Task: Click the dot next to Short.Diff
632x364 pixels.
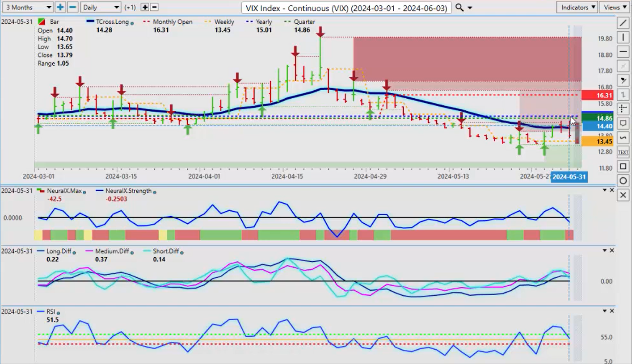Action: click(x=182, y=252)
